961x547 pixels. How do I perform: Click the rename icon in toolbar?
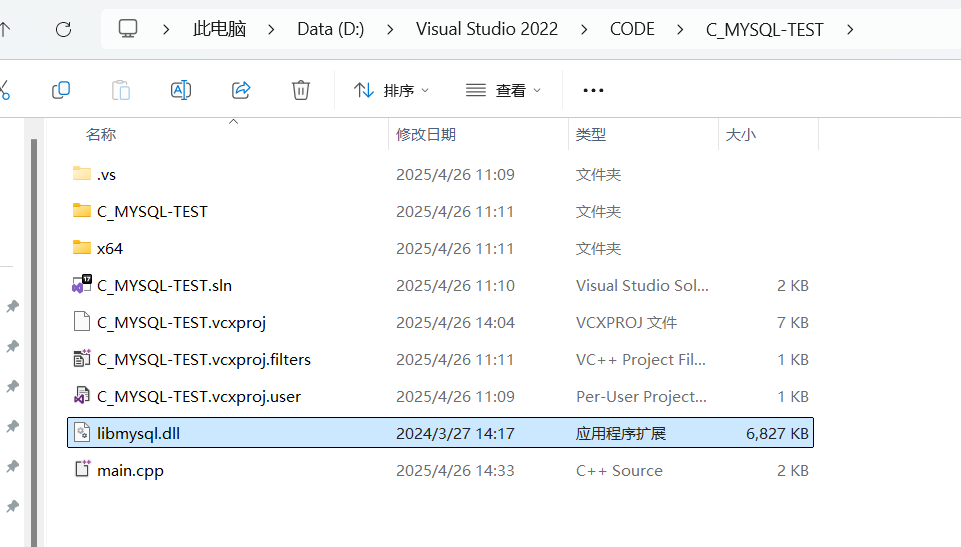click(x=181, y=90)
